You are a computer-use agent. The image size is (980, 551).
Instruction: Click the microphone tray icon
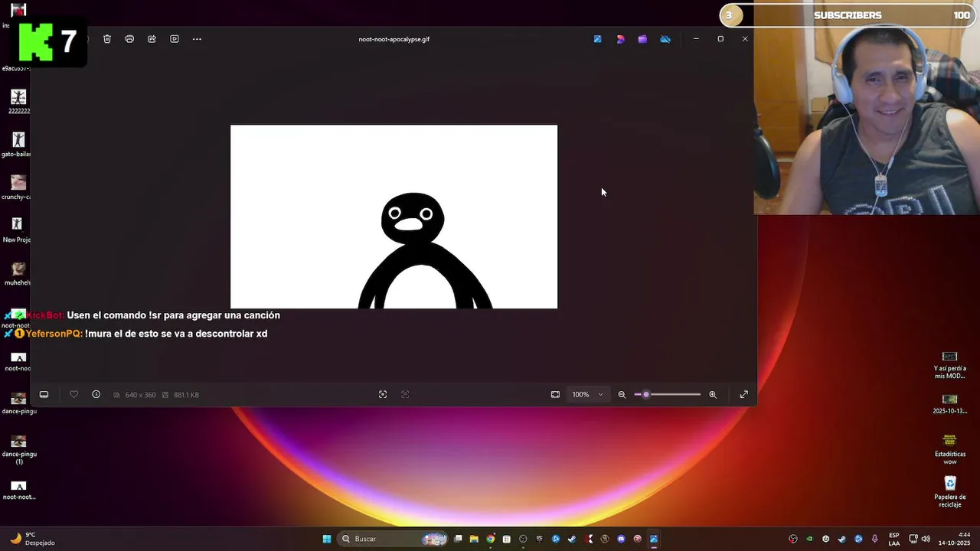(874, 539)
